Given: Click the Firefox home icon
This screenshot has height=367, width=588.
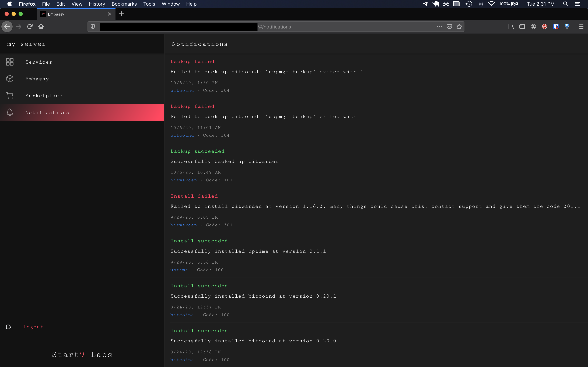Looking at the screenshot, I should [41, 27].
